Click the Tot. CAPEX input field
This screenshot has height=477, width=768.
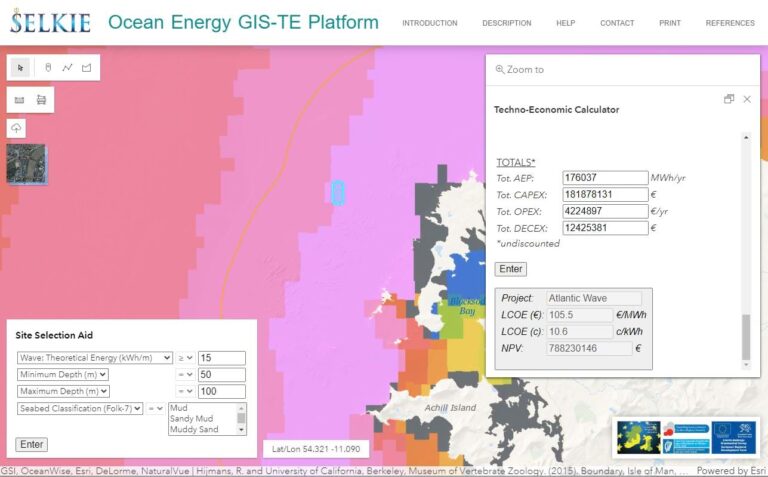(x=605, y=194)
